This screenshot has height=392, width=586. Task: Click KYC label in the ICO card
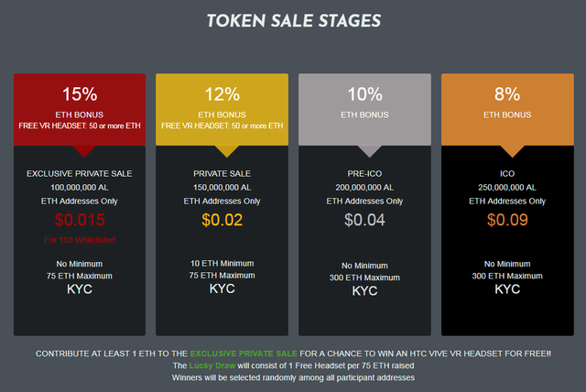[x=507, y=289]
